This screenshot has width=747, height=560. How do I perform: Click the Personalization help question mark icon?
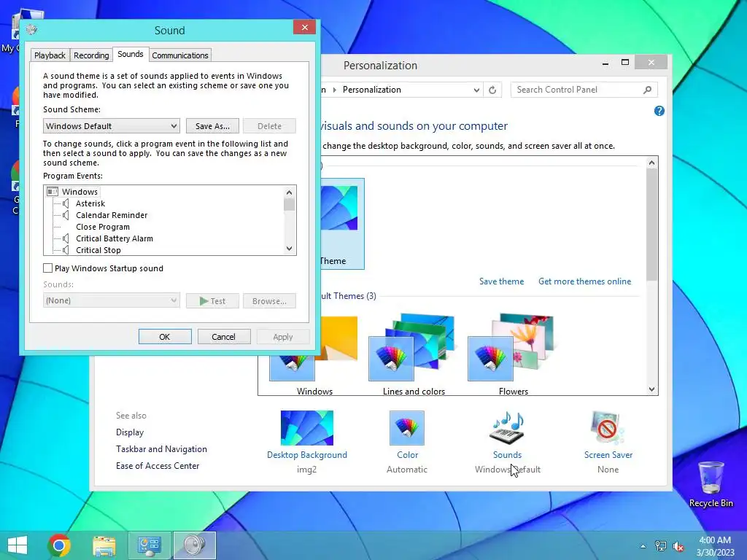(x=659, y=111)
